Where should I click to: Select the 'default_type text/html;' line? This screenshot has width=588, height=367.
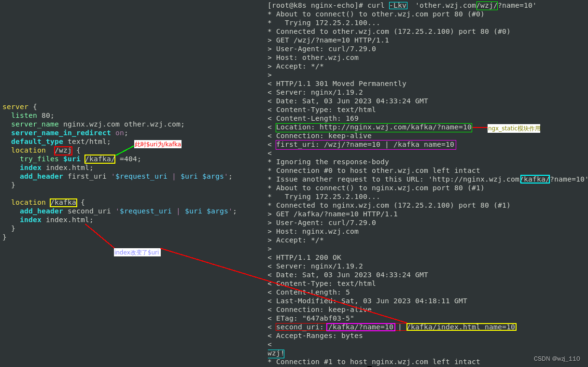[x=61, y=141]
